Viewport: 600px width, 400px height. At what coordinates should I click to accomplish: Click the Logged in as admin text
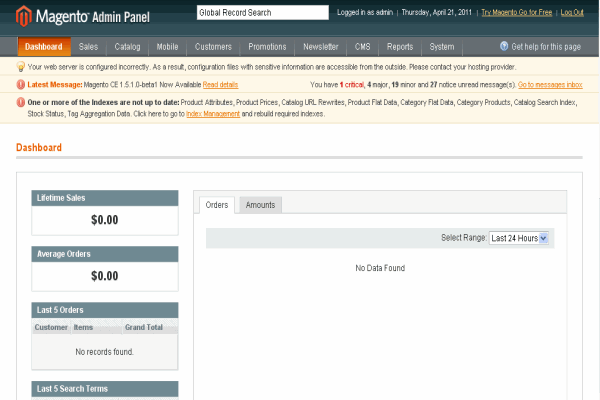(x=365, y=12)
